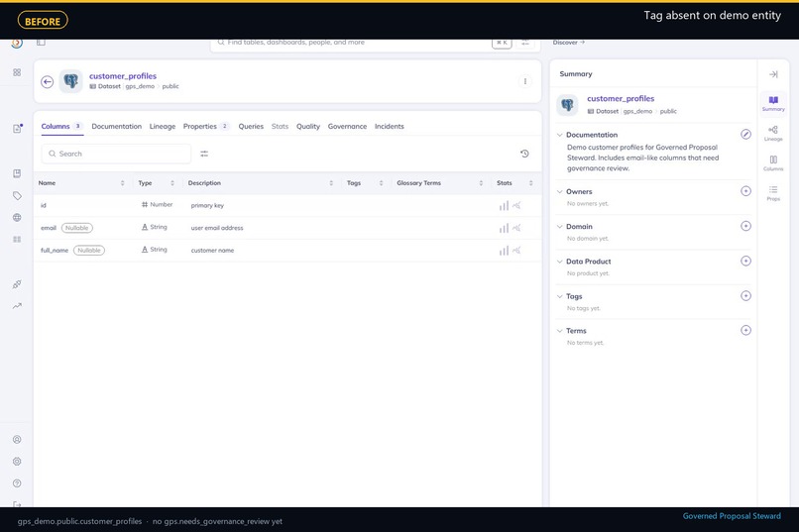The image size is (799, 532).
Task: Click the trend line icon in id row
Action: click(516, 206)
